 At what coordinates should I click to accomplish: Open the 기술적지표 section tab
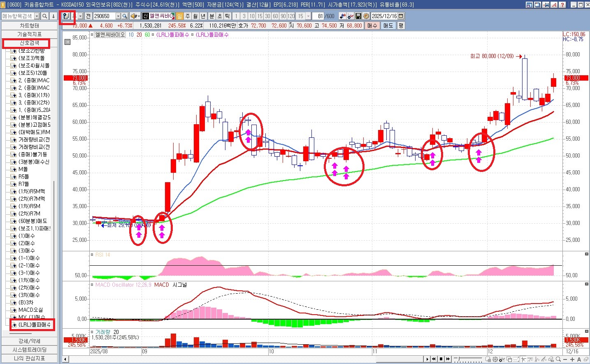pos(29,34)
